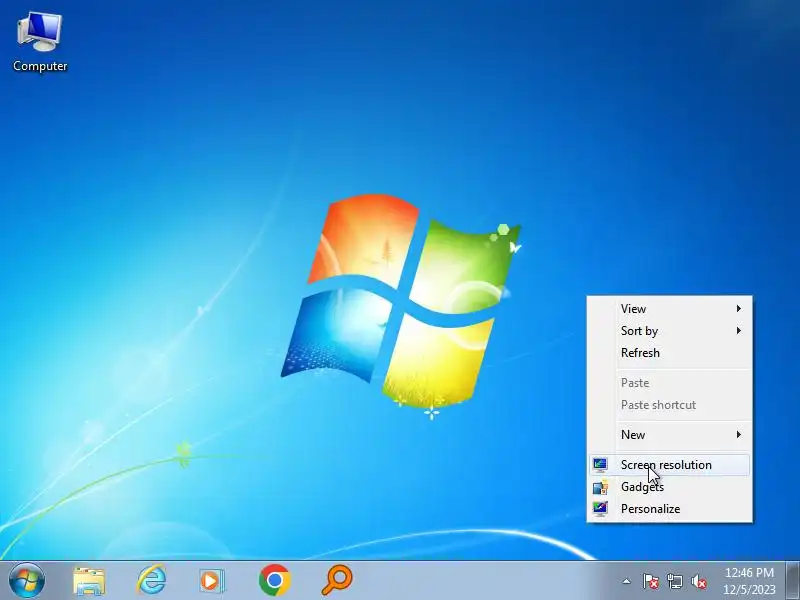
Task: Click the muted volume speaker icon
Action: coord(698,581)
